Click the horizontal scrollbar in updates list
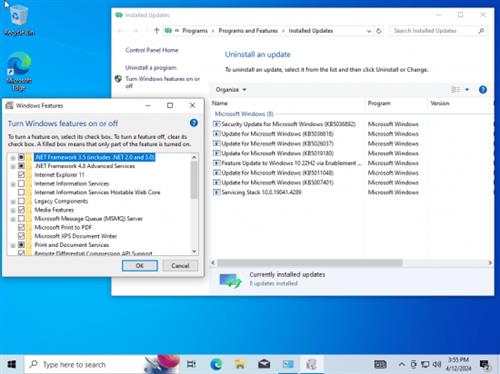The height and width of the screenshot is (374, 500). 310,263
